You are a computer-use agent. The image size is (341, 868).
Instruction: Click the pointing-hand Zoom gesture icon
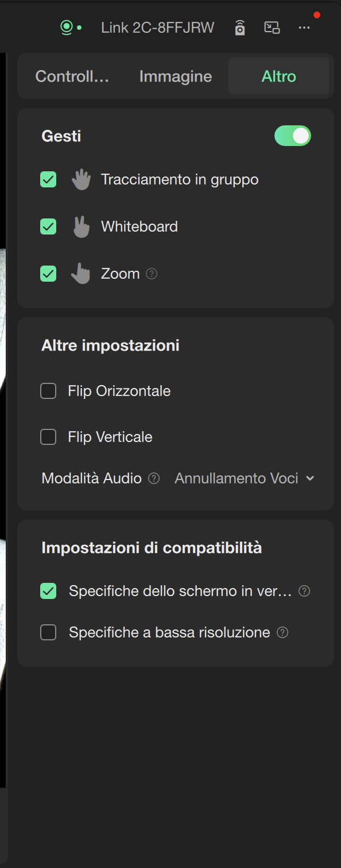click(81, 274)
